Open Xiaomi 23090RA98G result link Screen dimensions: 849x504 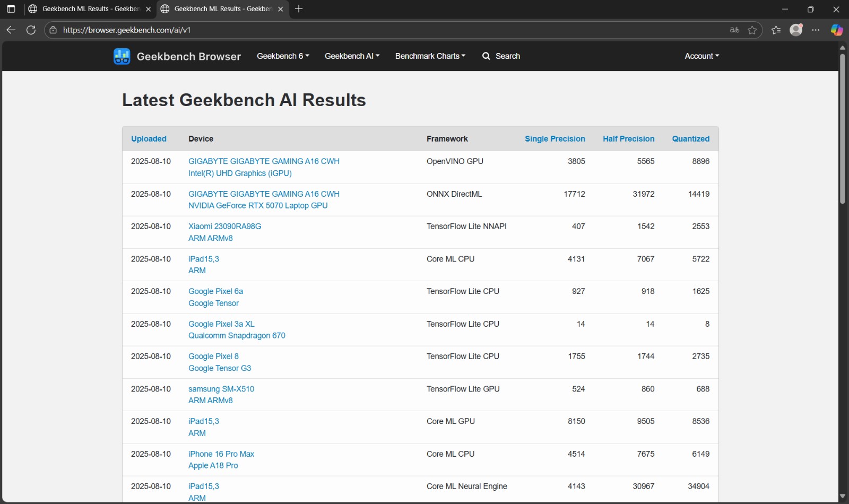(x=224, y=227)
